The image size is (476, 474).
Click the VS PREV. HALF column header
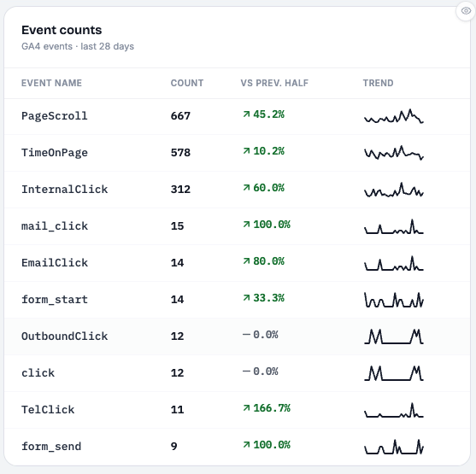coord(274,83)
